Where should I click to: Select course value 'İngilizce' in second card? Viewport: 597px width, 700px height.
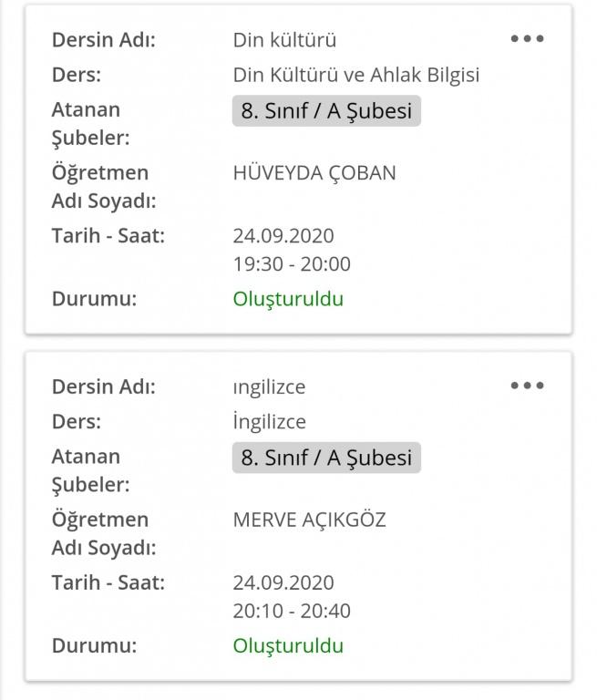(x=269, y=422)
